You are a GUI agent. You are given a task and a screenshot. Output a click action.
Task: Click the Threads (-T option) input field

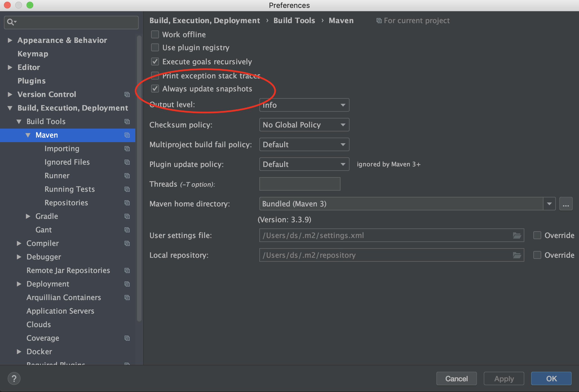click(300, 184)
